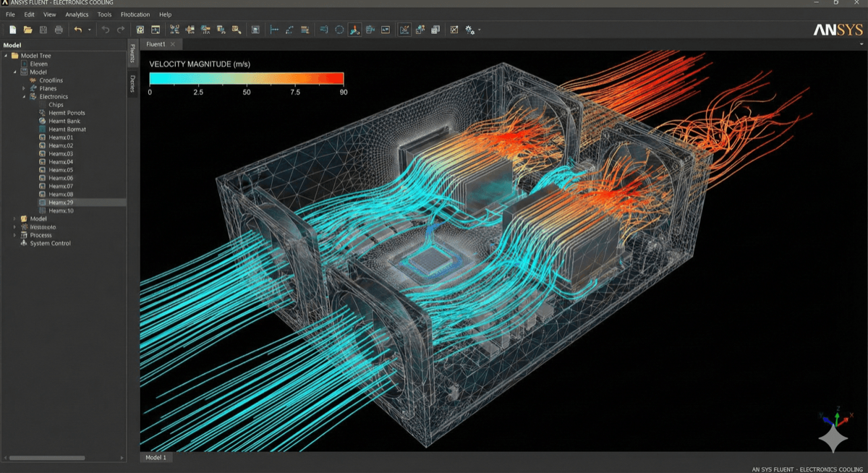Click the Undo toolbar icon
The width and height of the screenshot is (868, 473).
[x=106, y=30]
